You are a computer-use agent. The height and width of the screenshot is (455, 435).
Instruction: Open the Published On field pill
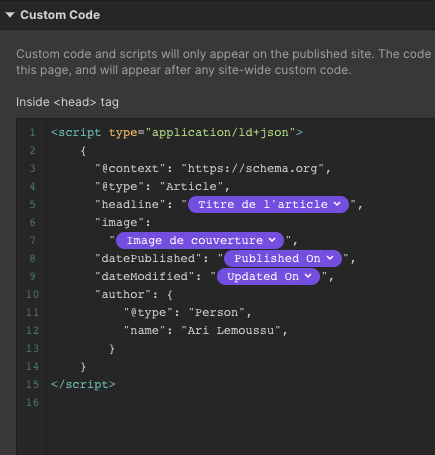[283, 258]
